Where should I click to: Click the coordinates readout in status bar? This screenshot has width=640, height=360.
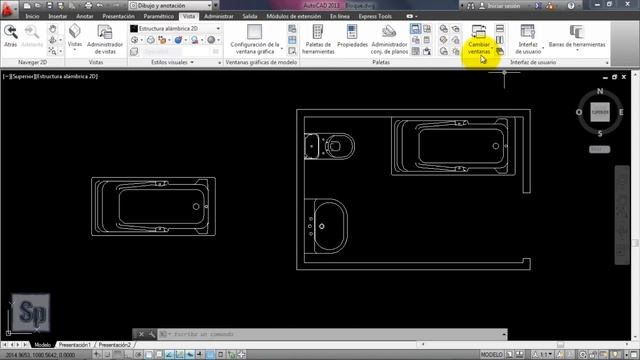40,355
